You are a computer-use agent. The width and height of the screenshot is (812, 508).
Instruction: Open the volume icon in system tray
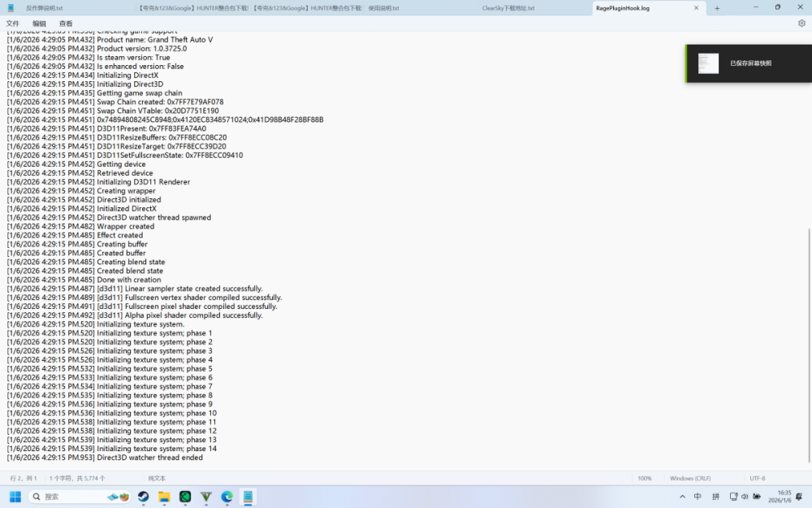(745, 496)
